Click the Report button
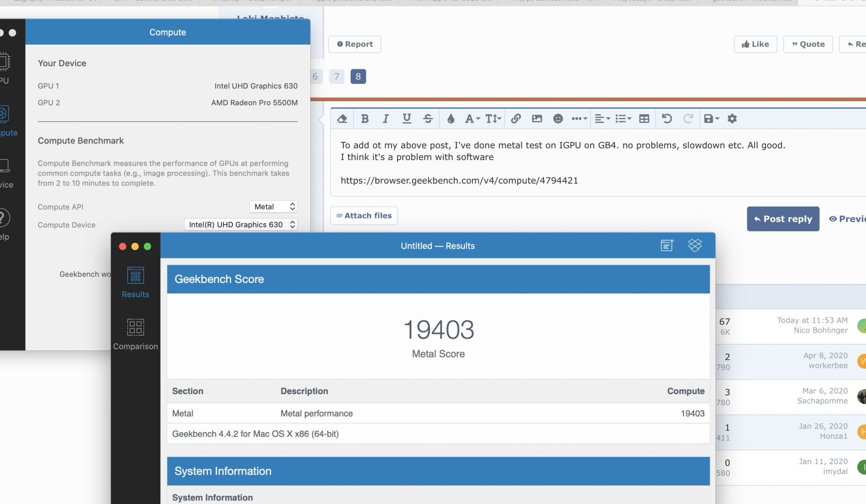The image size is (866, 504). click(355, 44)
